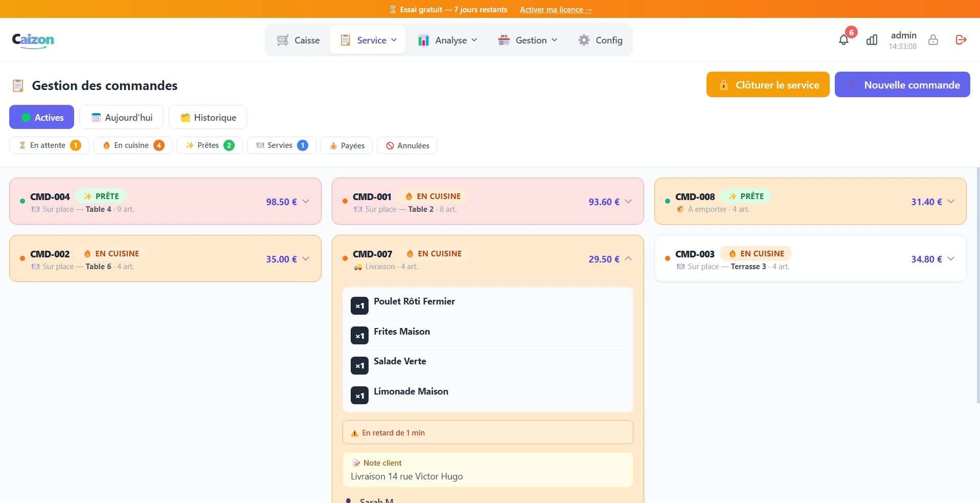980x503 pixels.
Task: Toggle the Servies filter chip
Action: pos(282,145)
